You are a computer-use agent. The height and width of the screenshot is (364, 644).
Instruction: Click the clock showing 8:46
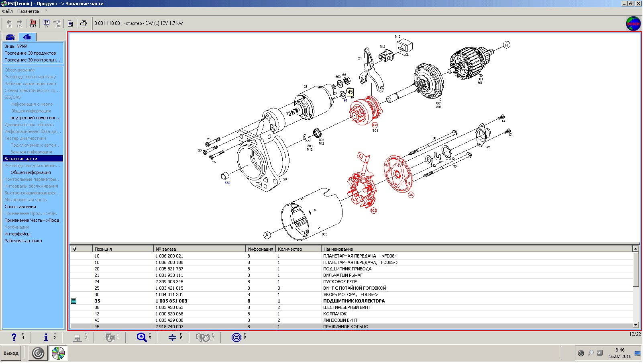click(620, 350)
